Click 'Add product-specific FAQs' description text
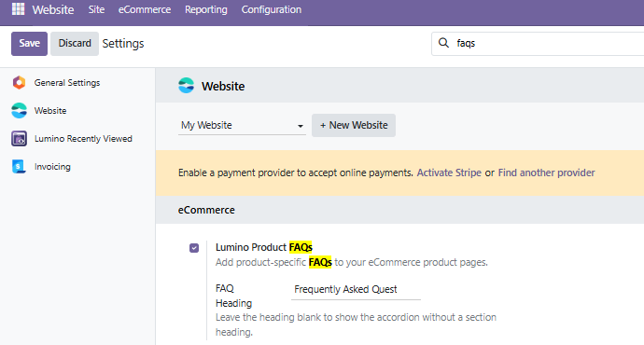644x345 pixels. pyautogui.click(x=352, y=262)
